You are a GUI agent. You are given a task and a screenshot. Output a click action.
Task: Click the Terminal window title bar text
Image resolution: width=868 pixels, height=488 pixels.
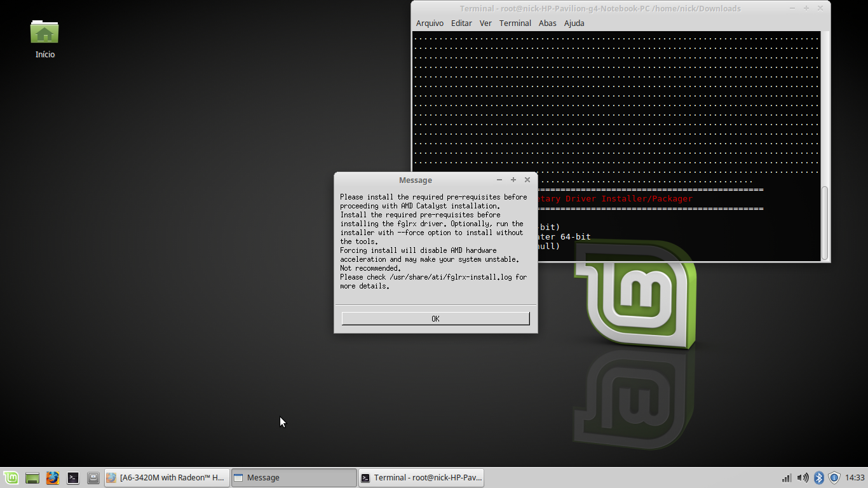(x=600, y=8)
